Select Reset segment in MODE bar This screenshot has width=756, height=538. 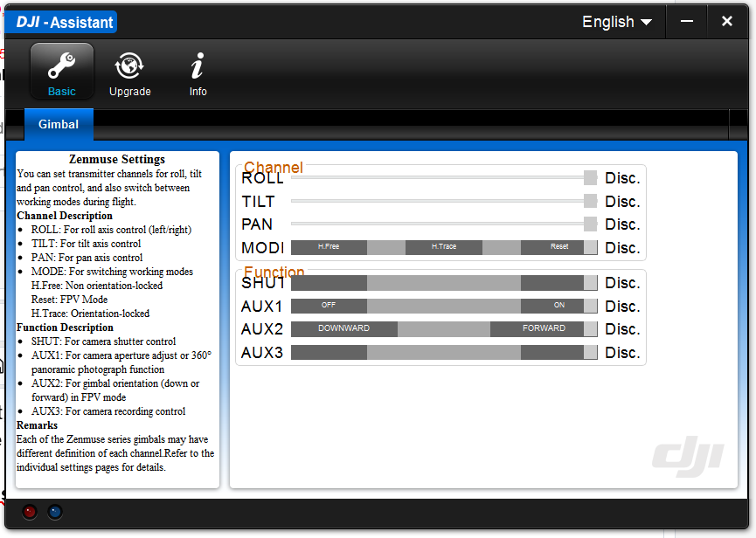tap(552, 247)
